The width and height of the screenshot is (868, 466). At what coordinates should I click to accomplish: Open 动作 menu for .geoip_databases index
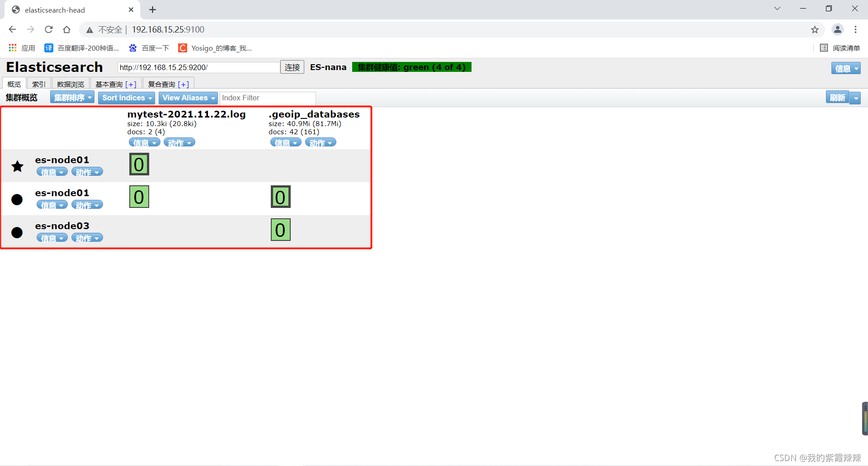(x=321, y=142)
